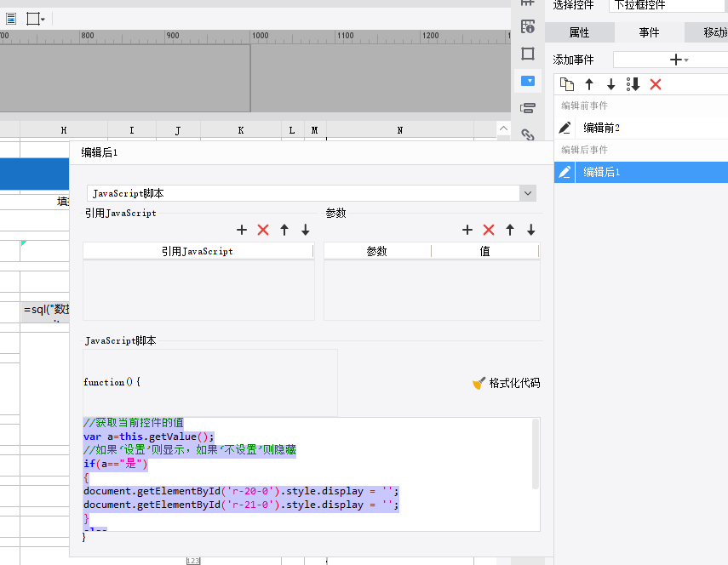Select column header H in spreadsheet
This screenshot has height=565, width=728.
point(64,130)
